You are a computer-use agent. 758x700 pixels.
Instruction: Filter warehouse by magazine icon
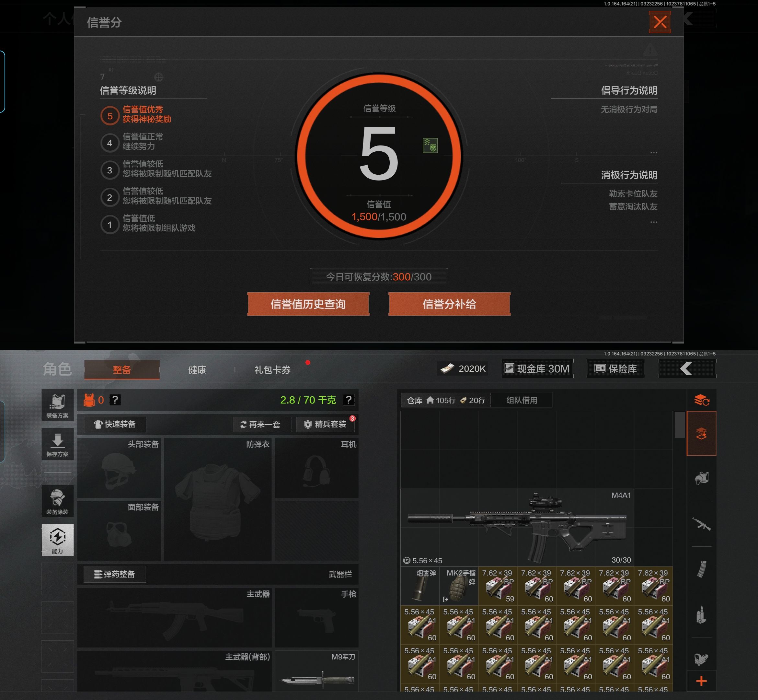(701, 569)
